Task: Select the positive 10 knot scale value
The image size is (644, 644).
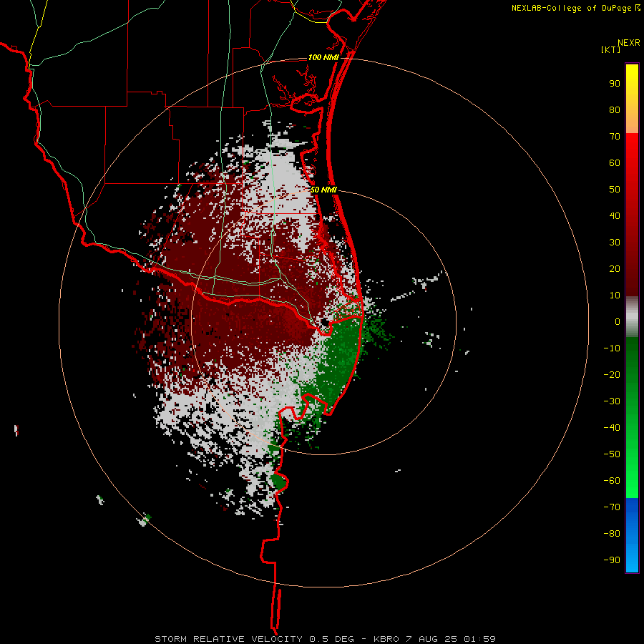Action: [615, 296]
